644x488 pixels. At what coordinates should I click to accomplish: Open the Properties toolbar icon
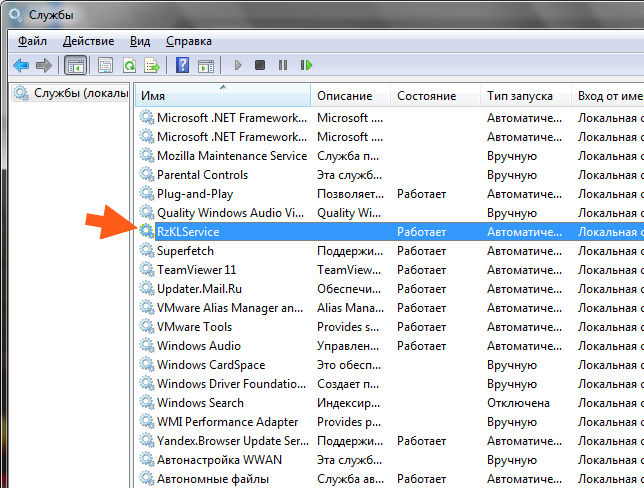coord(106,65)
